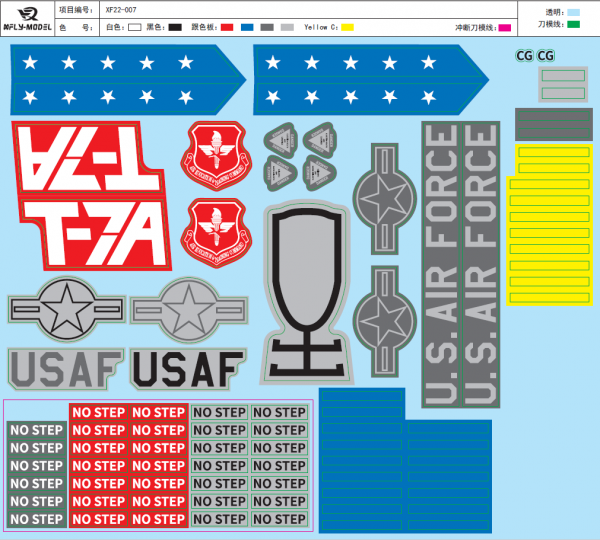Select the right blue star arrow banner
This screenshot has width=600, height=540.
(x=371, y=80)
